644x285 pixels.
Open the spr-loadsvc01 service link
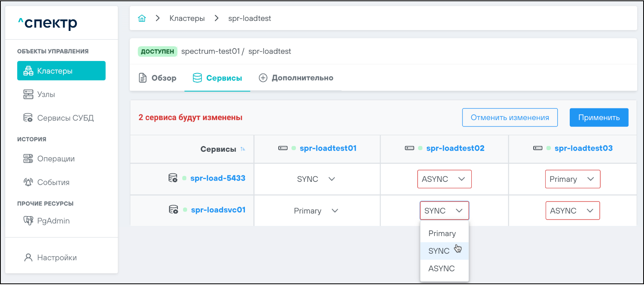[x=218, y=210]
